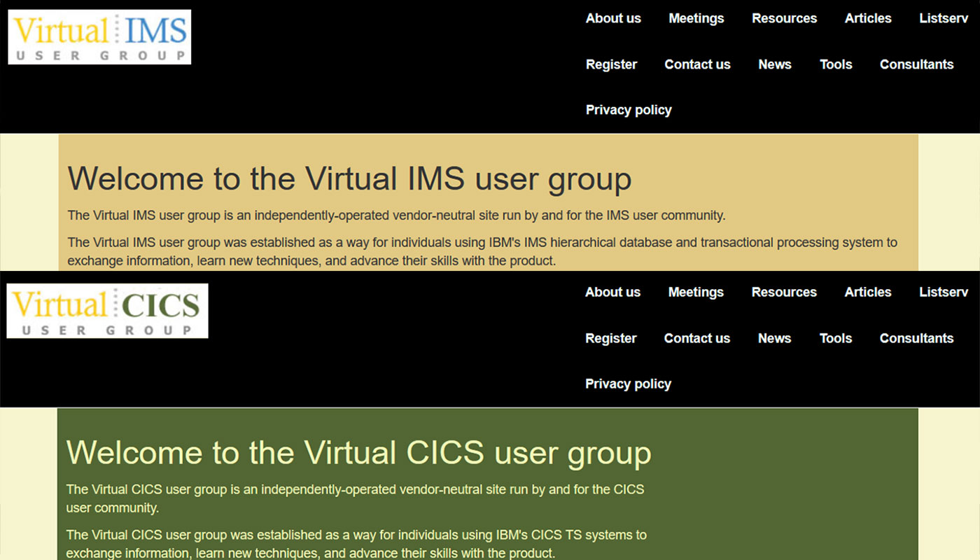Go to Tools in the IMS site menu
The height and width of the screenshot is (560, 980).
click(836, 64)
